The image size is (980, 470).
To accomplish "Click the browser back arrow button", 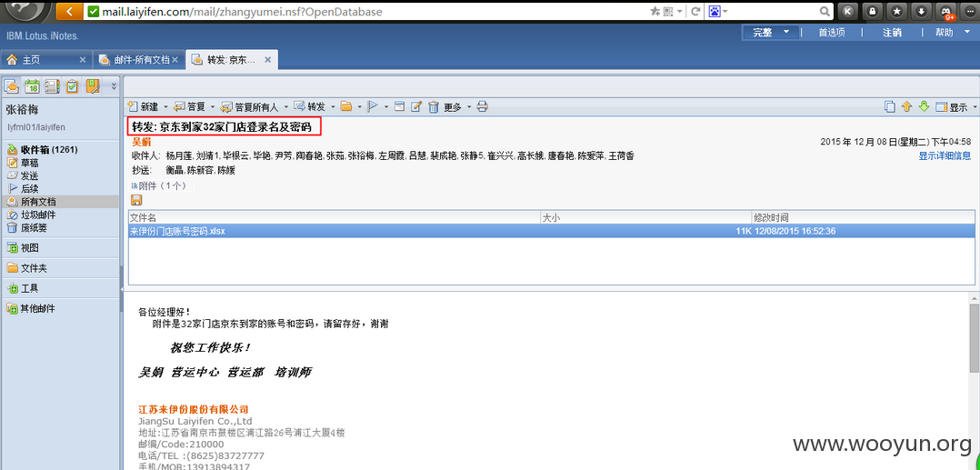I will point(69,11).
